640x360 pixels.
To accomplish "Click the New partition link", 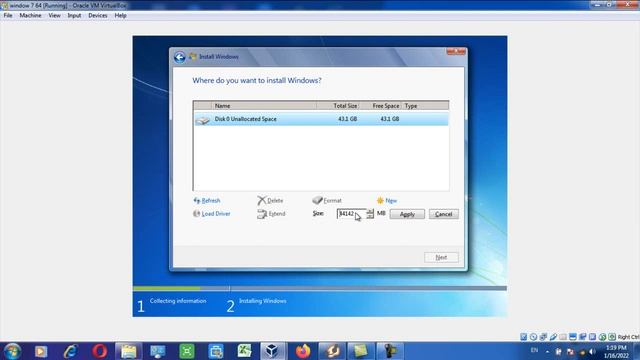I will (x=387, y=200).
